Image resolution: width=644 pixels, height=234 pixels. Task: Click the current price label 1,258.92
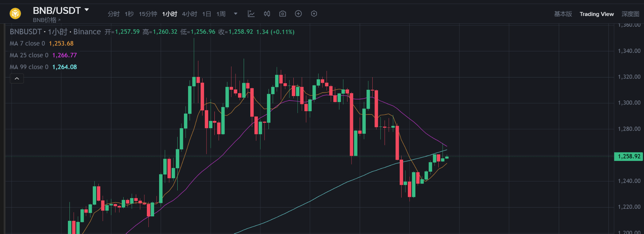(x=628, y=156)
